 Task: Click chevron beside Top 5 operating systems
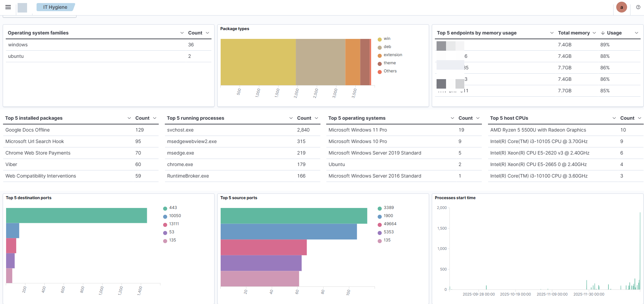click(x=452, y=118)
